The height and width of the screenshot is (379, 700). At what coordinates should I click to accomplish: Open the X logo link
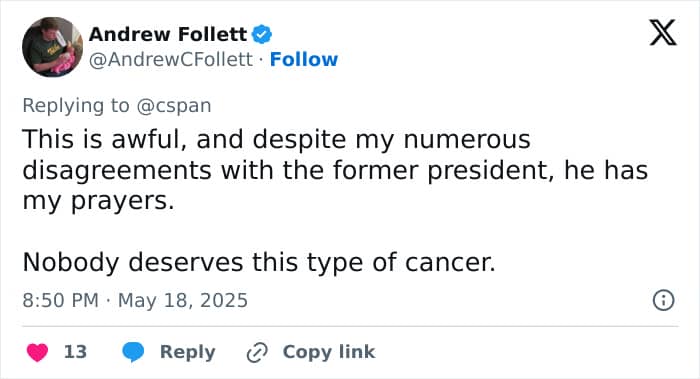(663, 33)
